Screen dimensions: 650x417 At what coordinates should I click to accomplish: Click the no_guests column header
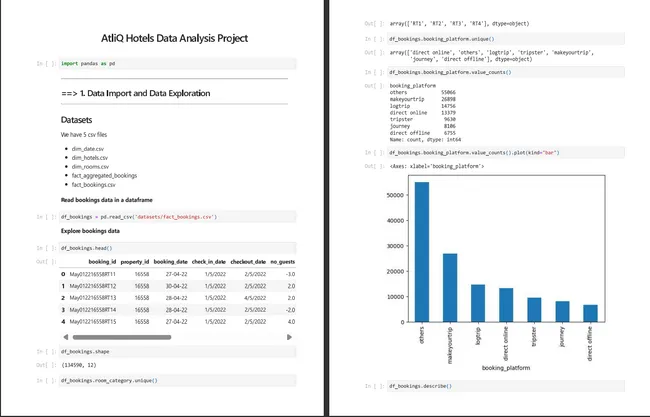[282, 262]
